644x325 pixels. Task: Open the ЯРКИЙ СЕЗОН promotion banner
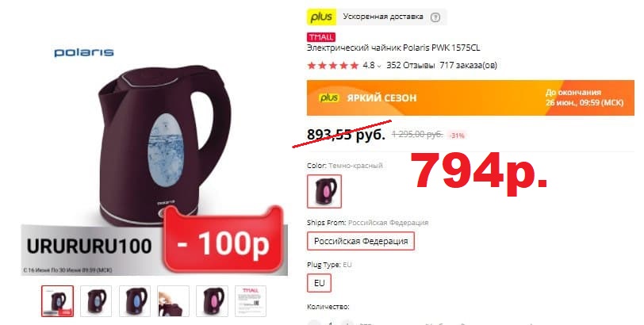[470, 97]
